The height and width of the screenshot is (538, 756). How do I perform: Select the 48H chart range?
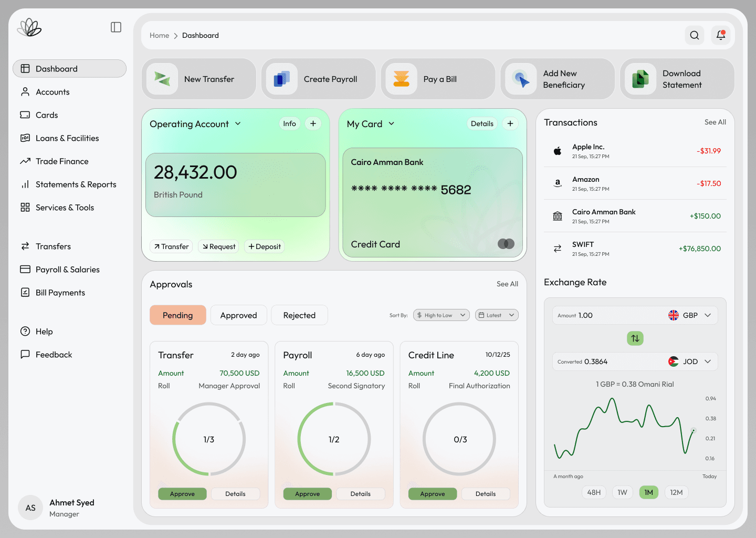click(x=594, y=492)
